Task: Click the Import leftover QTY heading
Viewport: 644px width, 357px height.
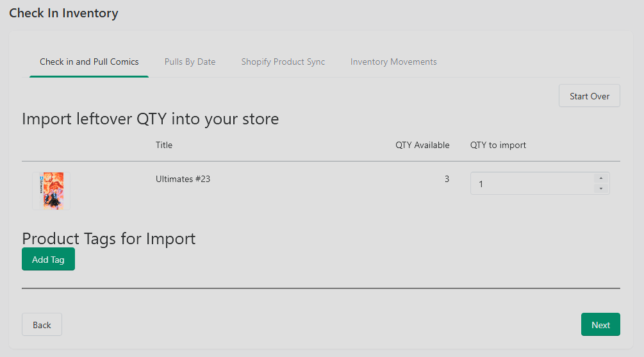Action: tap(151, 119)
